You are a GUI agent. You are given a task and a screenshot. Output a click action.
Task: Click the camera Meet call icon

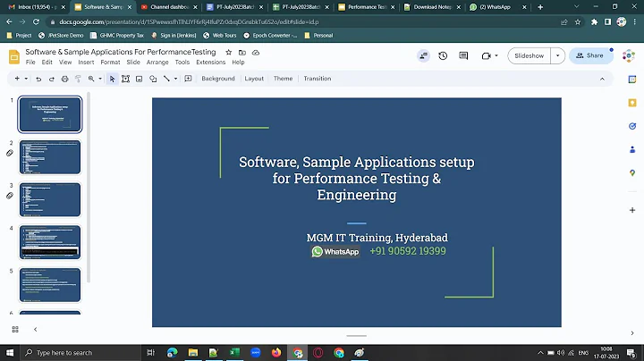tap(487, 55)
